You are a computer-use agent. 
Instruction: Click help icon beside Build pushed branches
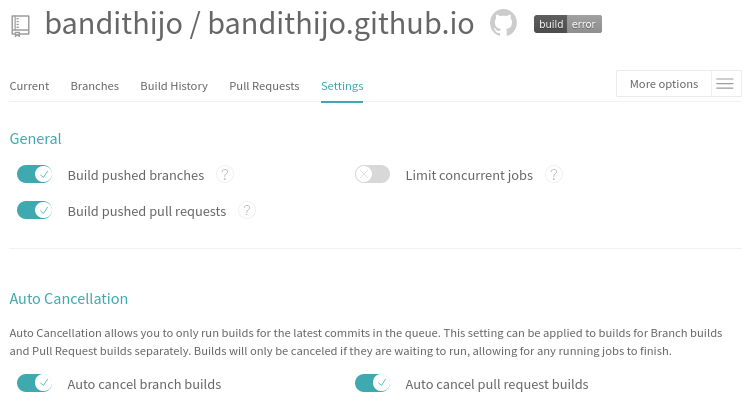pos(225,175)
